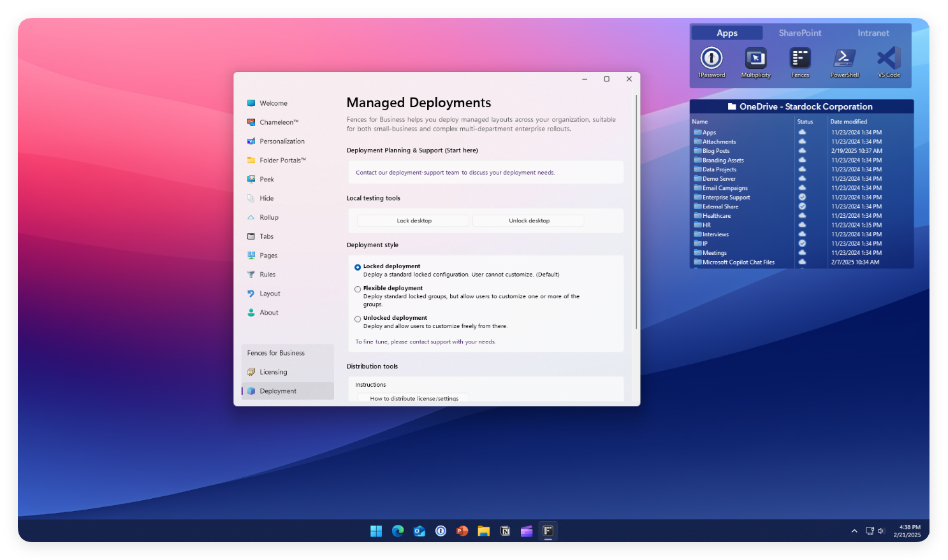This screenshot has height=560, width=948.
Task: Select the Attachments folder in OneDrive fence
Action: coord(715,142)
